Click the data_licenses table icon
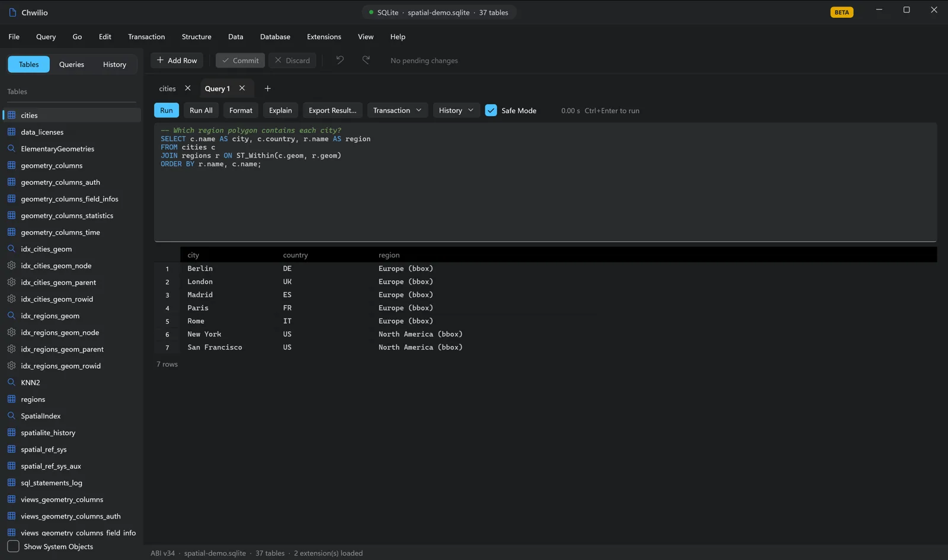 pos(11,132)
